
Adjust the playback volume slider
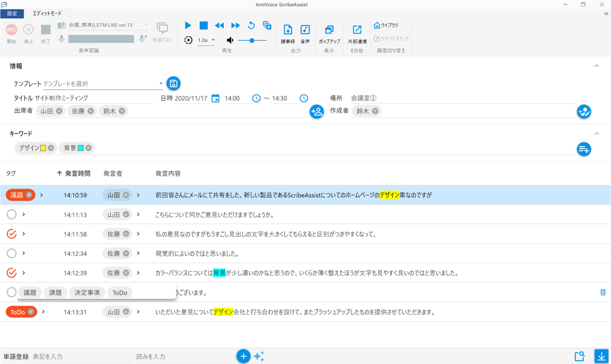point(252,40)
